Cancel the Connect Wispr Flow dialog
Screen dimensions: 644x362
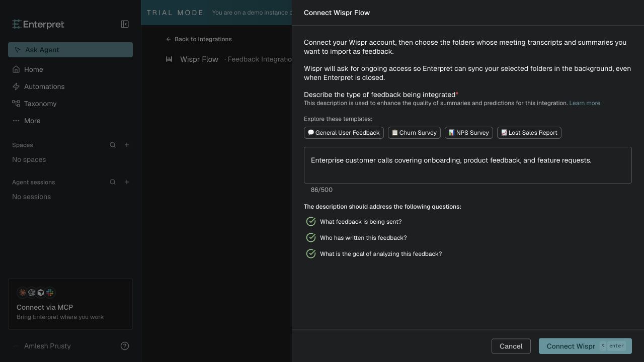click(x=511, y=346)
